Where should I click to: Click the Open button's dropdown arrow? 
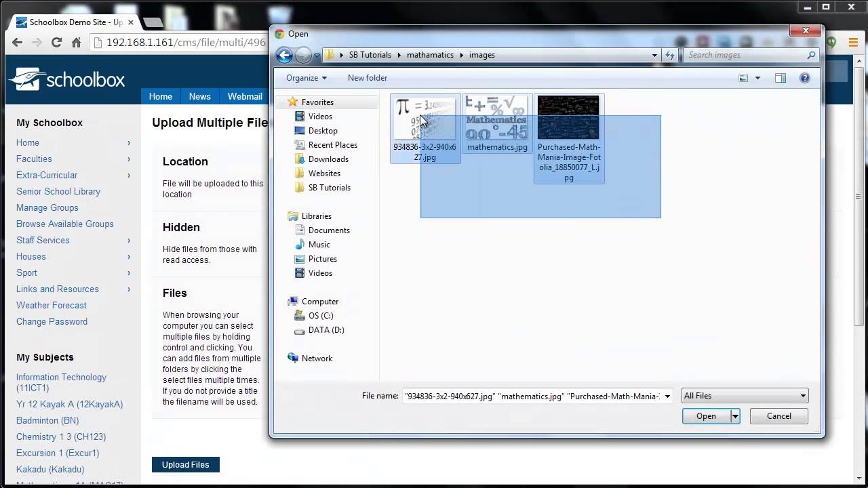tap(735, 416)
